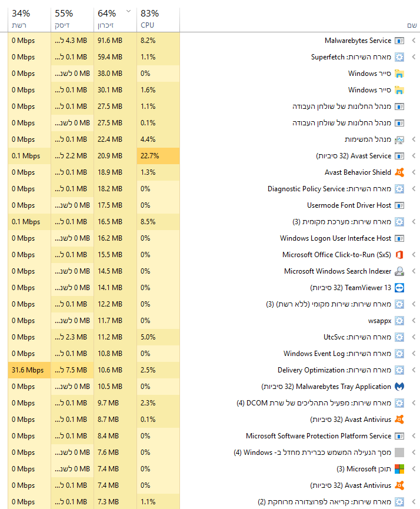Click the Microsoft Office Click-to-Run icon
Screen dimensions: 420x509
tap(399, 255)
